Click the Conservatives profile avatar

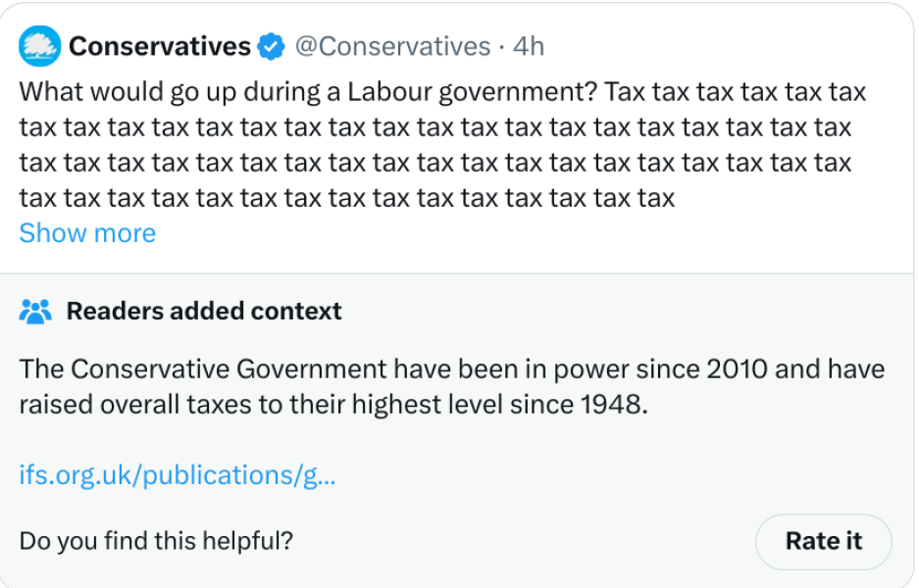(x=39, y=46)
